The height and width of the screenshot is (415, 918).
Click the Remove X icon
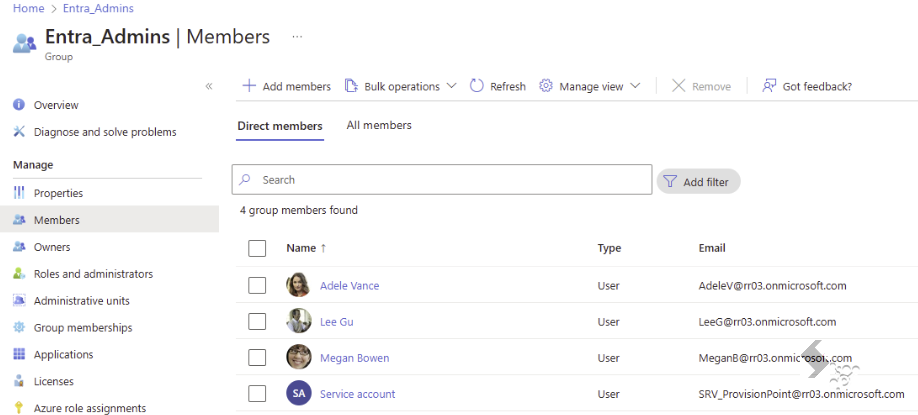click(x=678, y=86)
